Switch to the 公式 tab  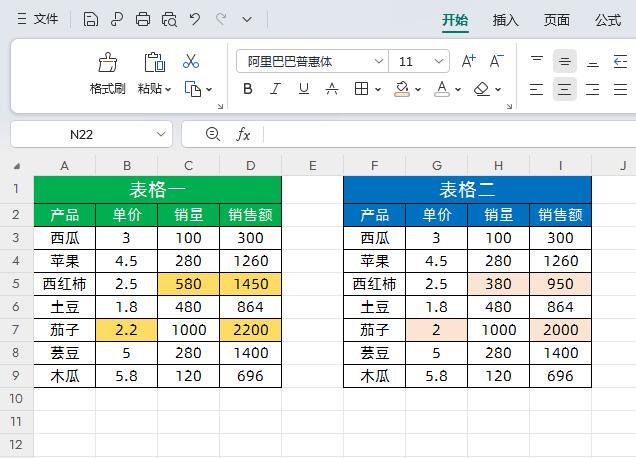[x=608, y=20]
